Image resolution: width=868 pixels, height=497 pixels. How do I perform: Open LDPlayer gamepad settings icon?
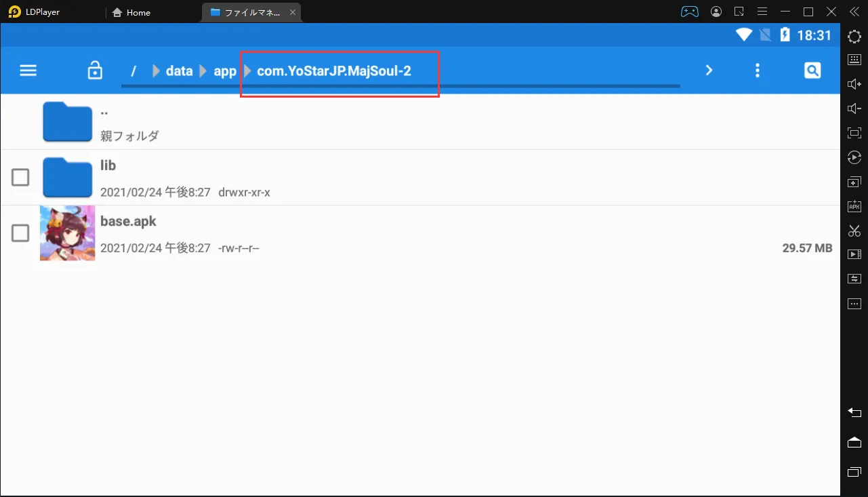click(x=689, y=12)
